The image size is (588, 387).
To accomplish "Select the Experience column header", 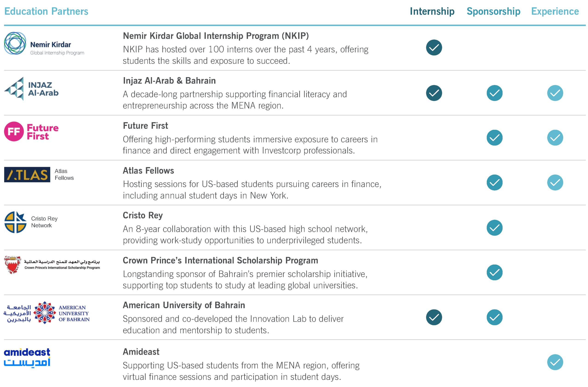I will click(x=555, y=11).
